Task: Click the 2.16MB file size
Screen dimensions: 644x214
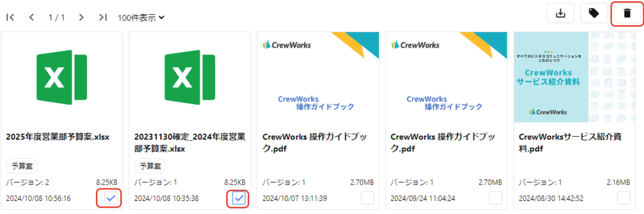Action: [618, 182]
